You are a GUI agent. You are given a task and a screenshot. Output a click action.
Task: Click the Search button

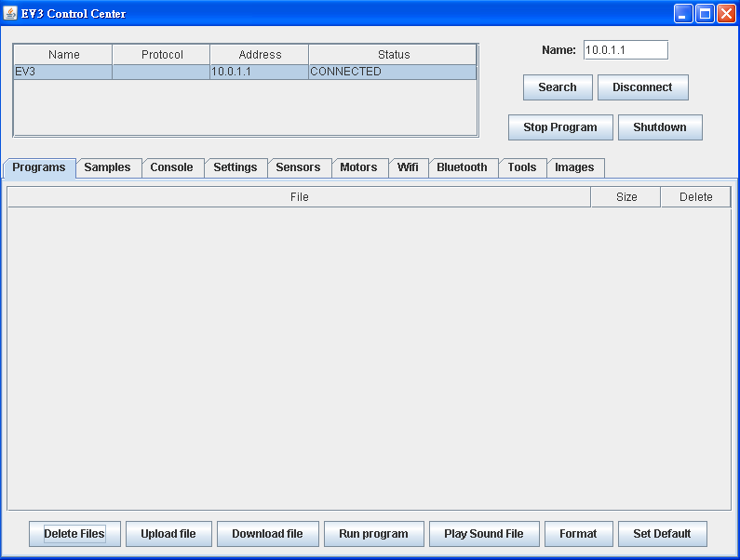[558, 87]
